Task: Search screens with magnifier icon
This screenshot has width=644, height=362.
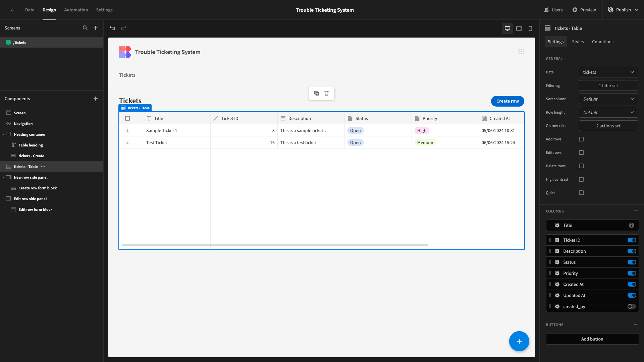Action: click(x=85, y=28)
